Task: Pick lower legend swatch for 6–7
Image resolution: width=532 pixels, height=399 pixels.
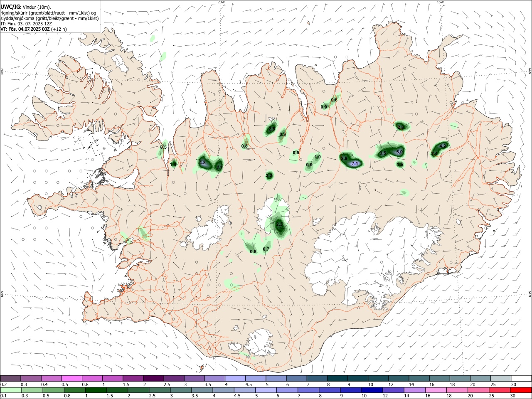Action: [x=287, y=390]
